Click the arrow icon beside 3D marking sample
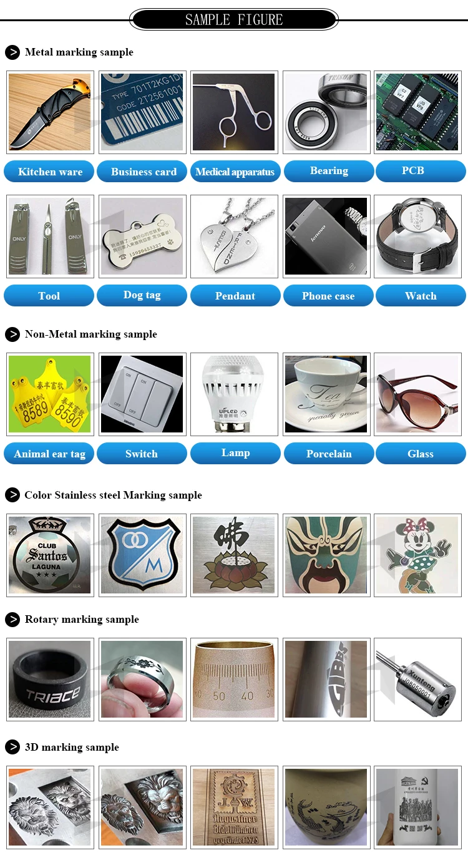 (x=12, y=747)
